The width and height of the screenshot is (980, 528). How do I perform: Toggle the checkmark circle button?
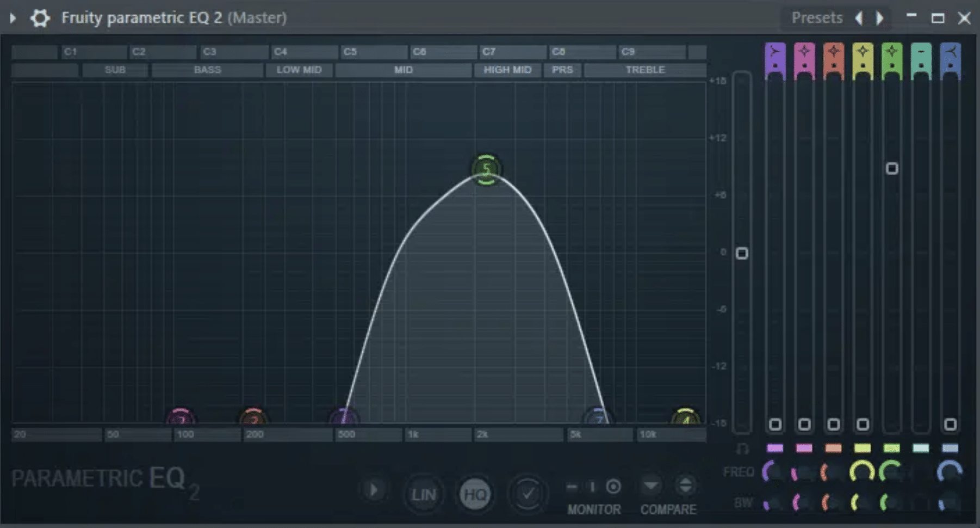(527, 494)
